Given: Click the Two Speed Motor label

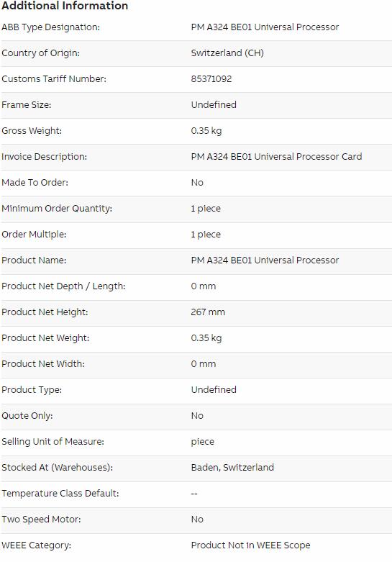Looking at the screenshot, I should pos(41,520).
